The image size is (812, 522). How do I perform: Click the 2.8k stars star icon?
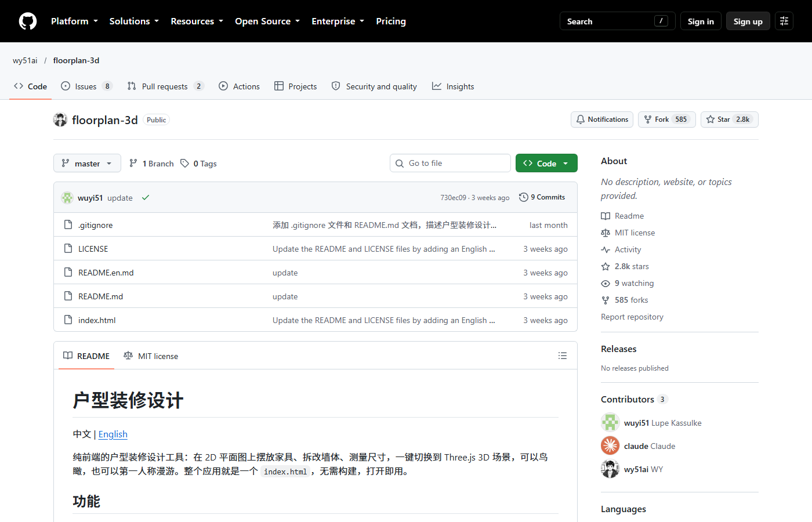(606, 267)
